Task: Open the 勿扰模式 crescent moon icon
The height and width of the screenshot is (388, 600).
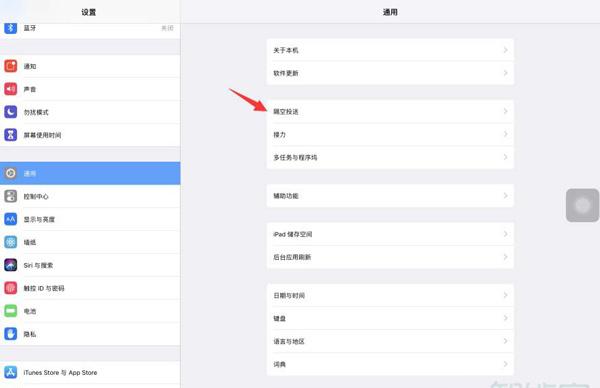Action: pyautogui.click(x=11, y=112)
